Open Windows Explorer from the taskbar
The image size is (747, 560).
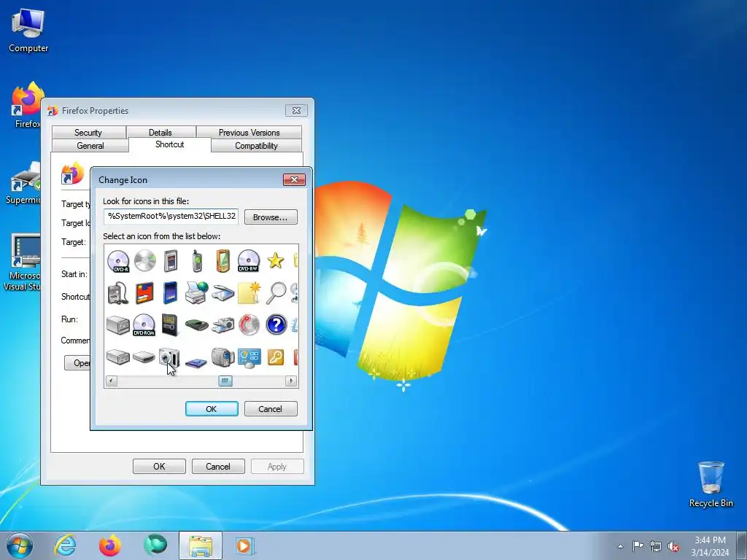point(201,545)
